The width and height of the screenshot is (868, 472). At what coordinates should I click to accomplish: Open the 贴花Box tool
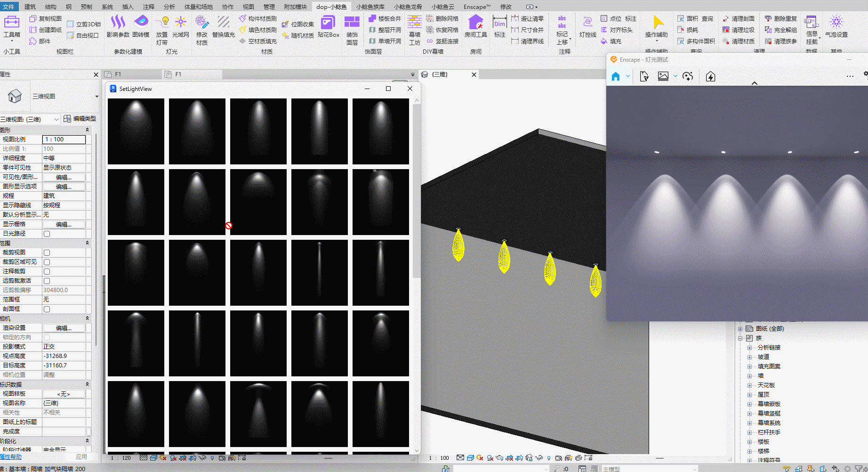(328, 27)
